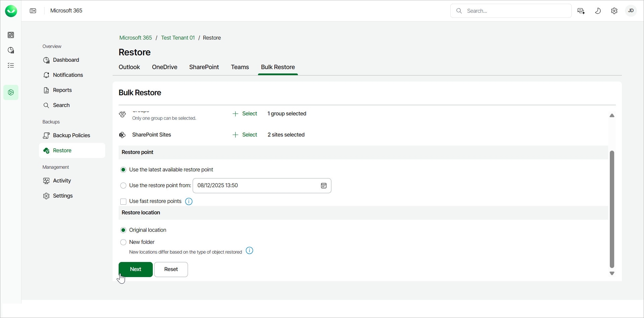Open the JD user avatar menu

pyautogui.click(x=631, y=11)
